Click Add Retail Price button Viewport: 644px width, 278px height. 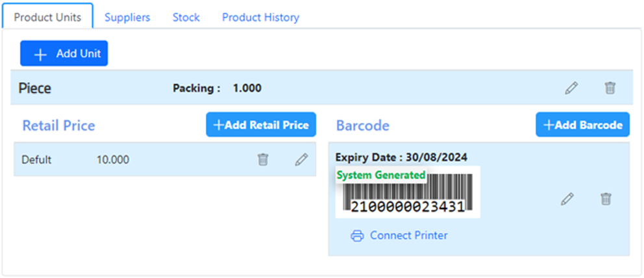tap(261, 125)
